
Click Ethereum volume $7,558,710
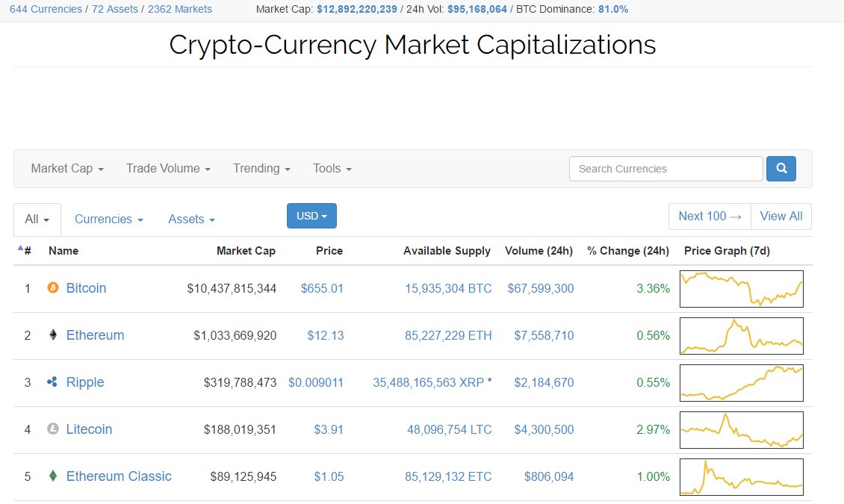(544, 336)
